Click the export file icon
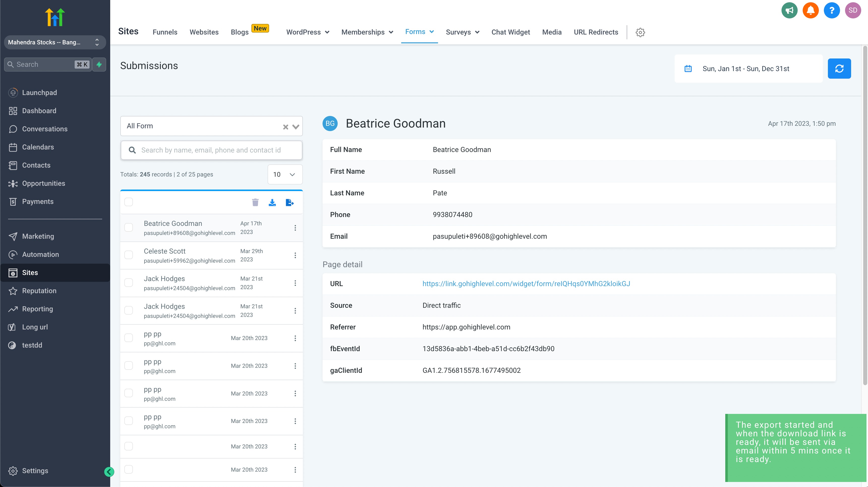 click(290, 202)
